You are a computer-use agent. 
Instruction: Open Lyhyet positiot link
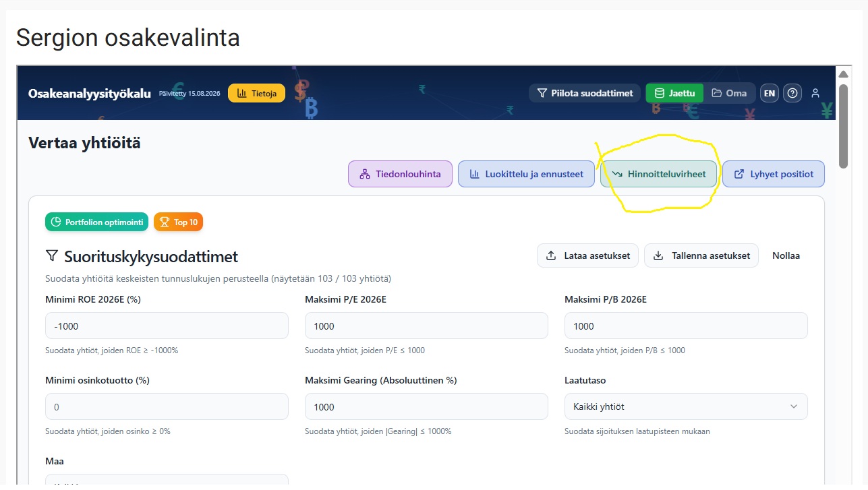[x=774, y=174]
